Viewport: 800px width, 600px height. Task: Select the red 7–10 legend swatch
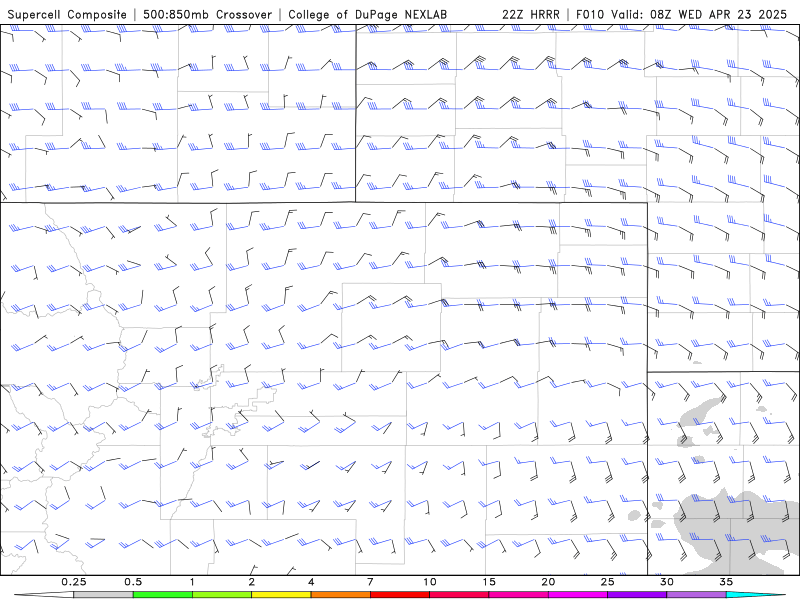click(x=399, y=595)
